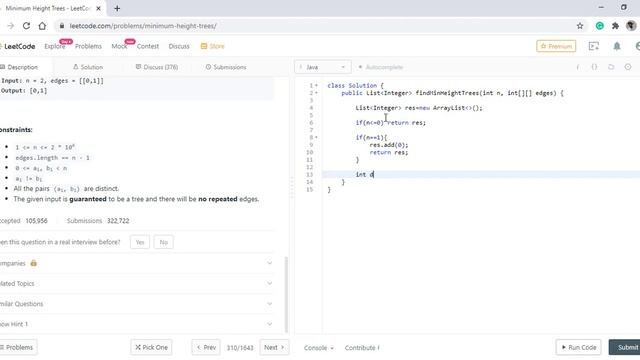Image resolution: width=640 pixels, height=360 pixels.
Task: Open the Problems menu item
Action: click(x=88, y=46)
